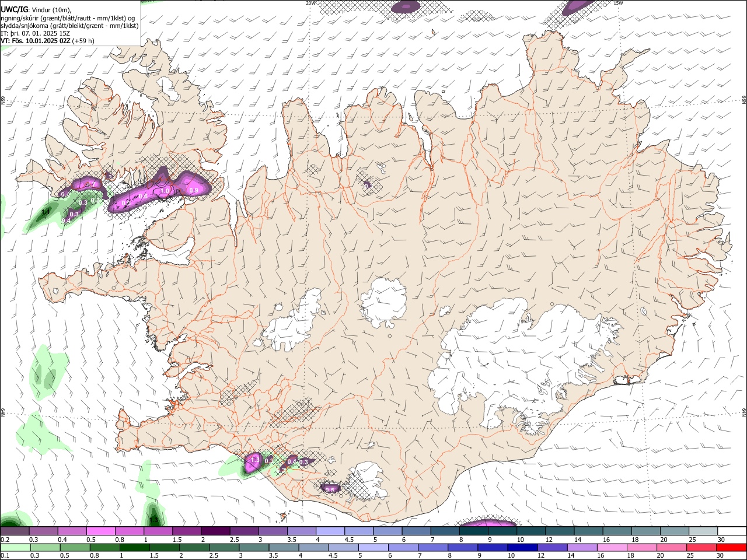Pick the darkest purple 2–2.5 upper swatch

point(215,531)
